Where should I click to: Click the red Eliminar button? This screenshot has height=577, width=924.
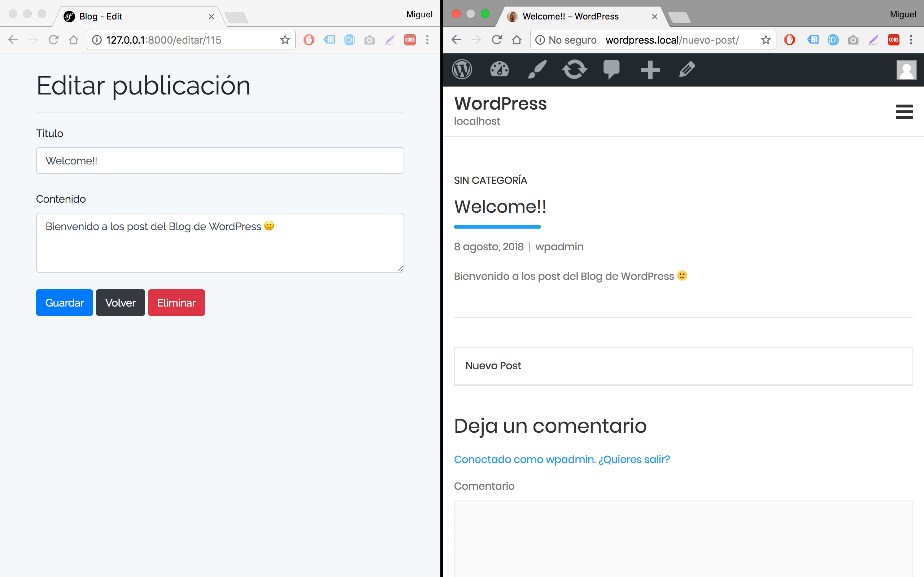[176, 303]
